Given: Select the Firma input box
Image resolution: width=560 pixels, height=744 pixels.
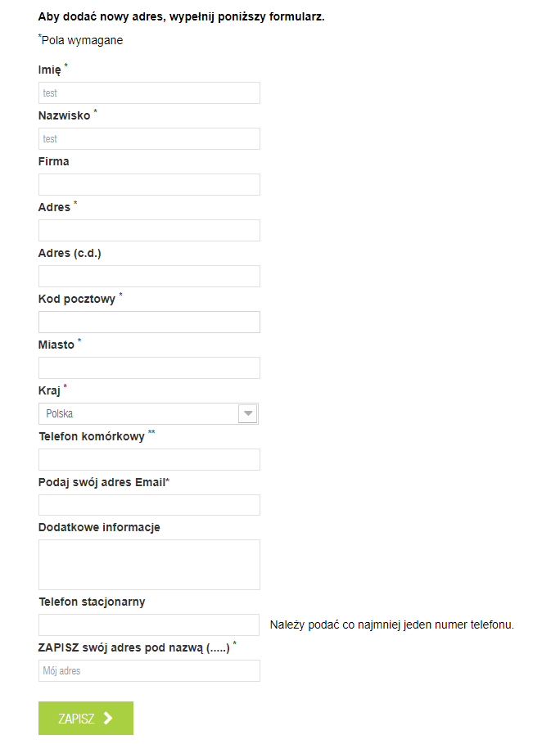Looking at the screenshot, I should point(149,185).
